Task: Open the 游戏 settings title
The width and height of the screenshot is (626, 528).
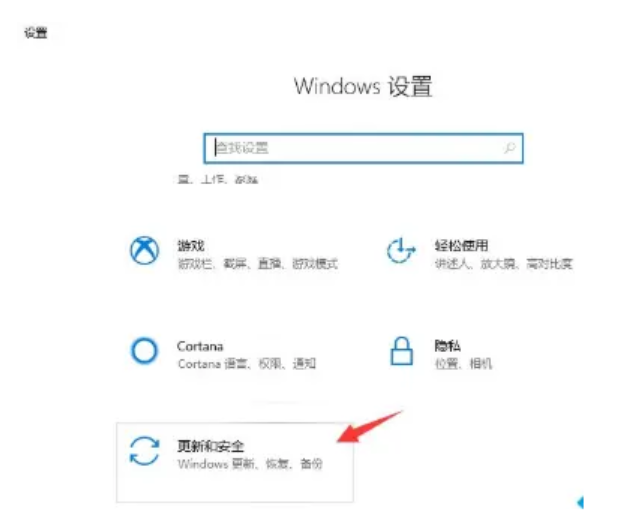Action: [x=191, y=245]
